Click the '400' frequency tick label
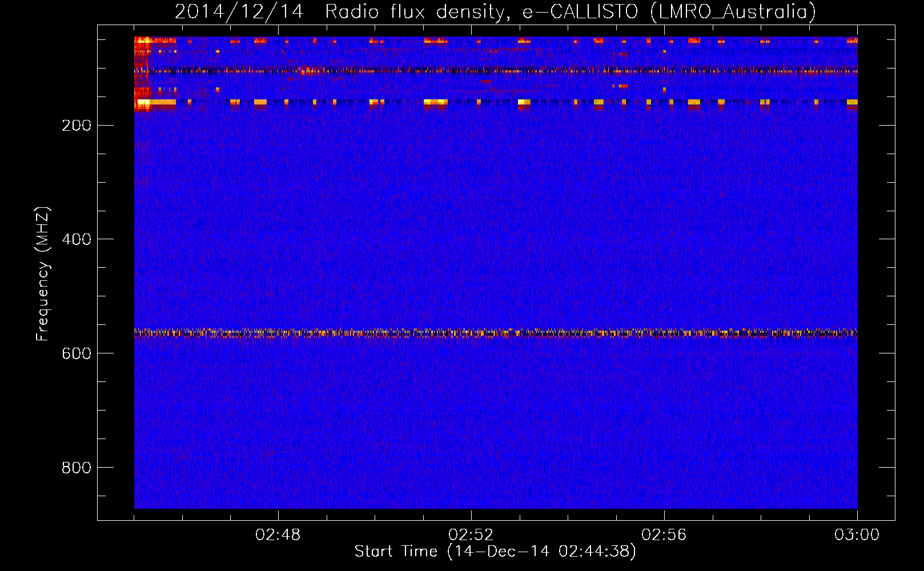This screenshot has height=571, width=924. point(77,239)
